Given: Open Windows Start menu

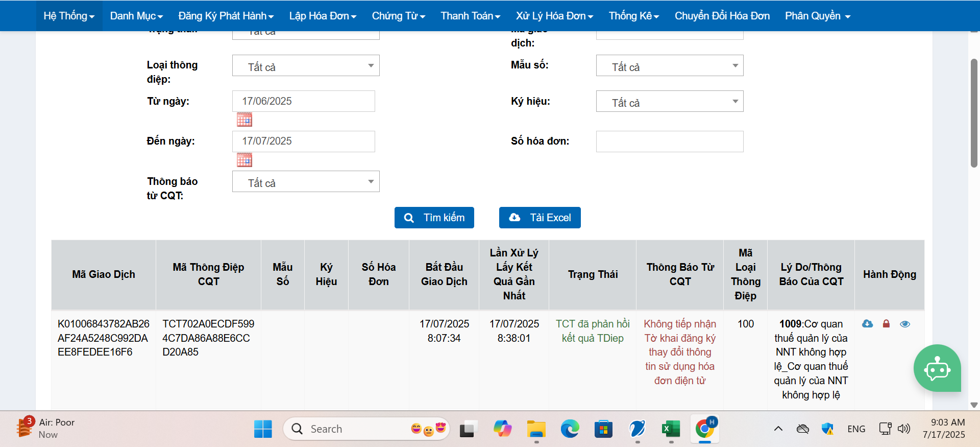Looking at the screenshot, I should 263,429.
